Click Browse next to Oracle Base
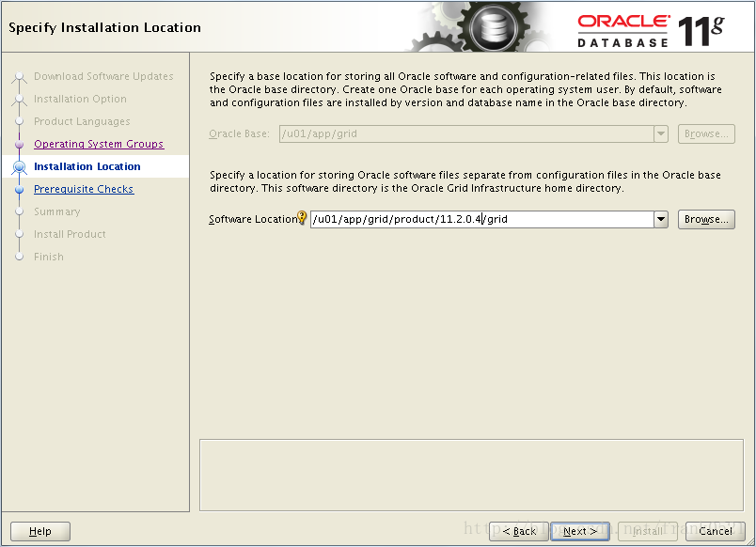 [x=706, y=134]
